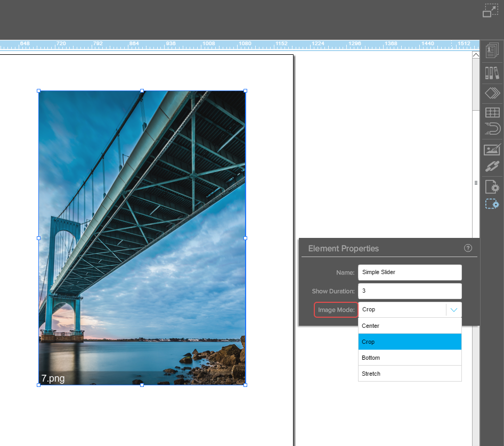Choose Crop in the Image Mode list
Screen dimensions: 504x446
point(409,342)
